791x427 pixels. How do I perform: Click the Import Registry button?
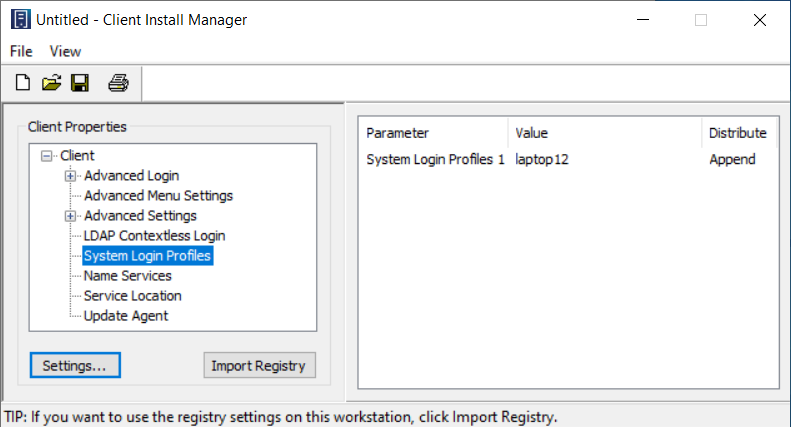point(260,366)
